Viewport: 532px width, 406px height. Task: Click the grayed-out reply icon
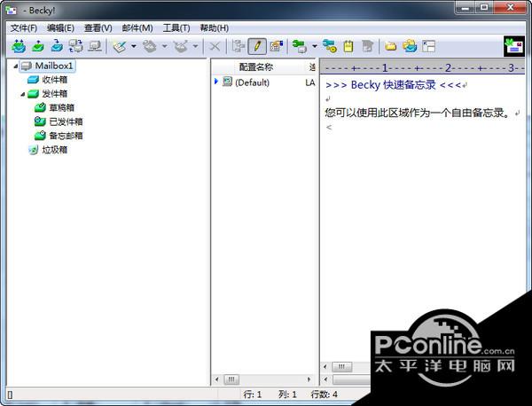coord(149,46)
